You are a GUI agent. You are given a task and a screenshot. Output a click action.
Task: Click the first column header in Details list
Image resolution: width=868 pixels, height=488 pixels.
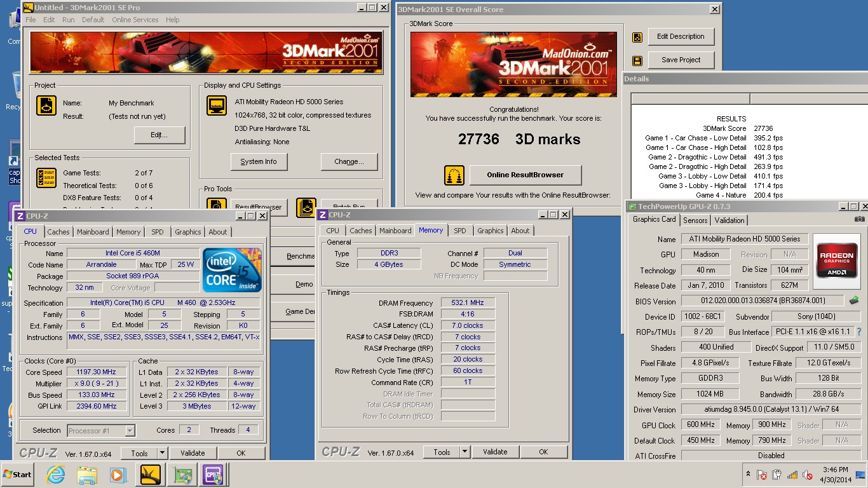click(691, 98)
